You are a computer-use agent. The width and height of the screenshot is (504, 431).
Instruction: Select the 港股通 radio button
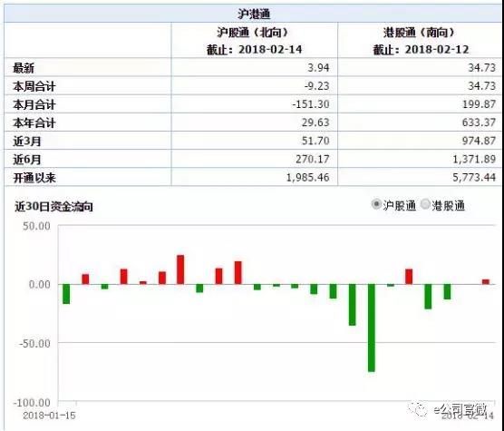(425, 204)
